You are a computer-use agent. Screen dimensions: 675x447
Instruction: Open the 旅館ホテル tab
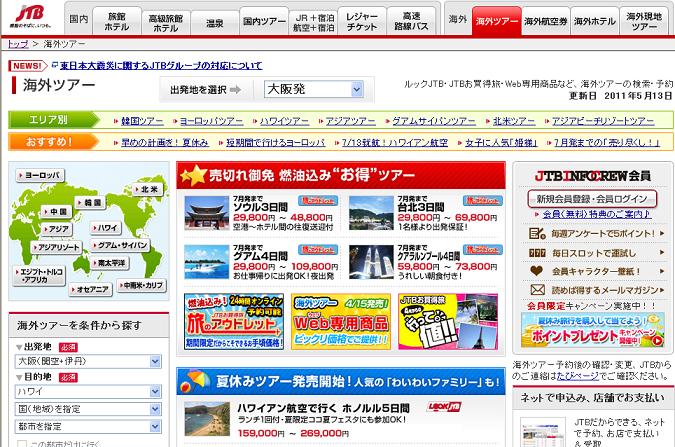click(117, 21)
